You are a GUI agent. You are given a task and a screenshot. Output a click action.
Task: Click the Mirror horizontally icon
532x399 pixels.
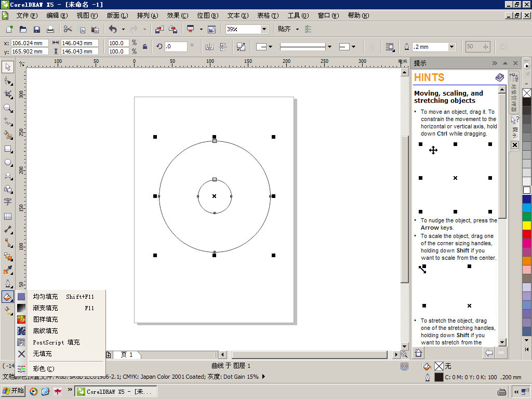pyautogui.click(x=209, y=47)
